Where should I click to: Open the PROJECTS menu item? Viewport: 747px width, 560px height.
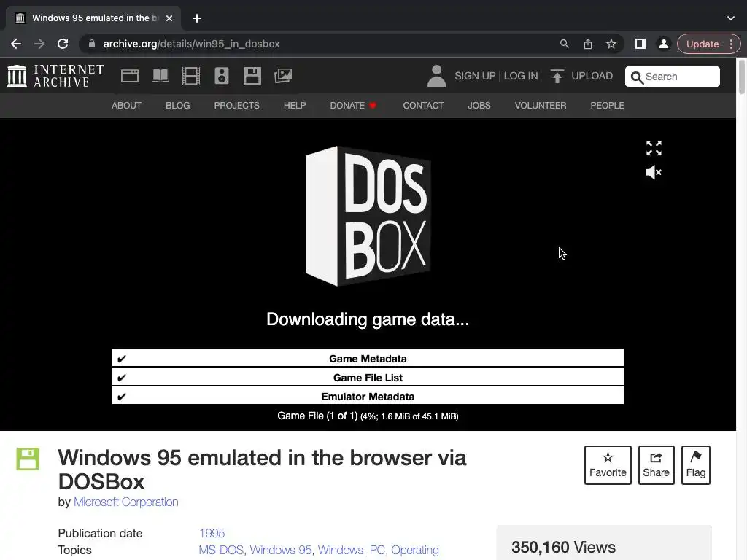(x=236, y=105)
